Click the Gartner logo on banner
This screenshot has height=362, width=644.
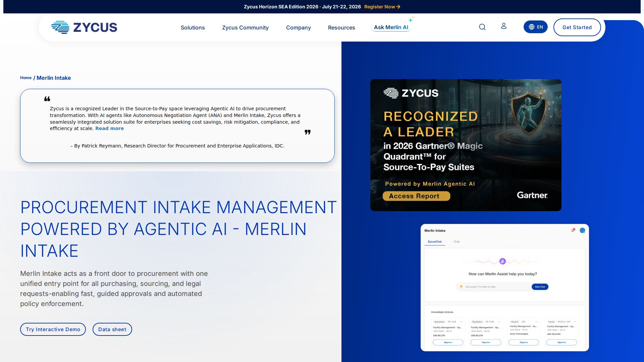532,195
